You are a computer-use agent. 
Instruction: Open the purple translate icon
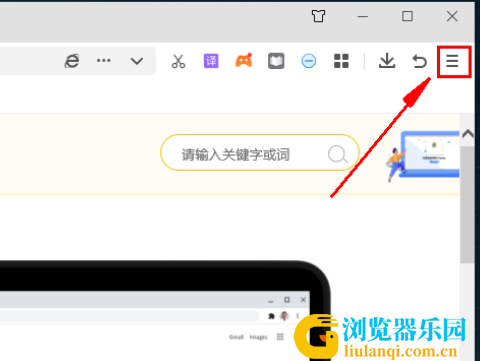(x=211, y=61)
